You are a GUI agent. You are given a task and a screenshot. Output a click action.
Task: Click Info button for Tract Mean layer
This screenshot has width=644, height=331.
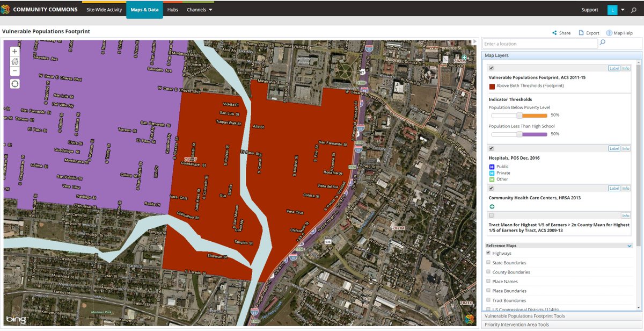click(626, 215)
